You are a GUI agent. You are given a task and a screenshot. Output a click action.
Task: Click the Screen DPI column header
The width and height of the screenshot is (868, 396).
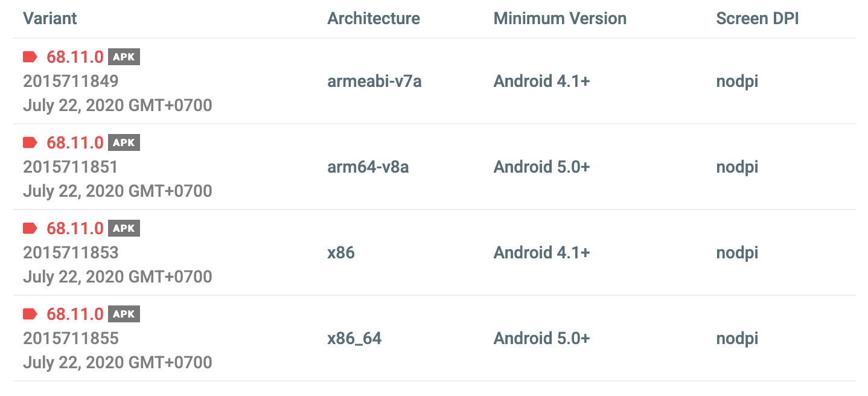click(x=758, y=18)
